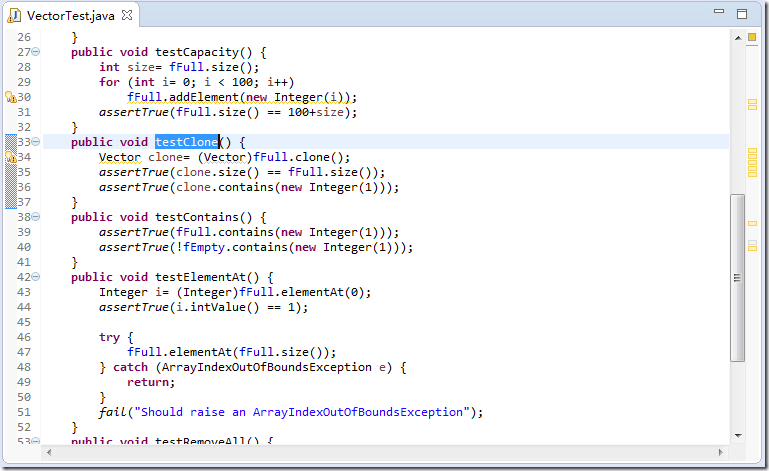
Task: Click fFull.elementAt(0) on line 43
Action: (x=302, y=292)
